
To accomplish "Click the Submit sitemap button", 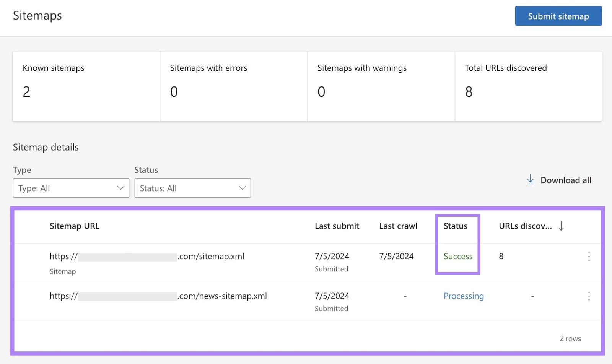I will pyautogui.click(x=558, y=16).
